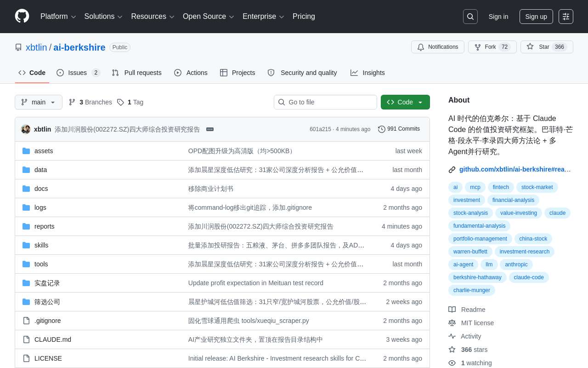Viewport: 588px width, 368px height.
Task: Click the stock-market topic tag
Action: (x=537, y=187)
